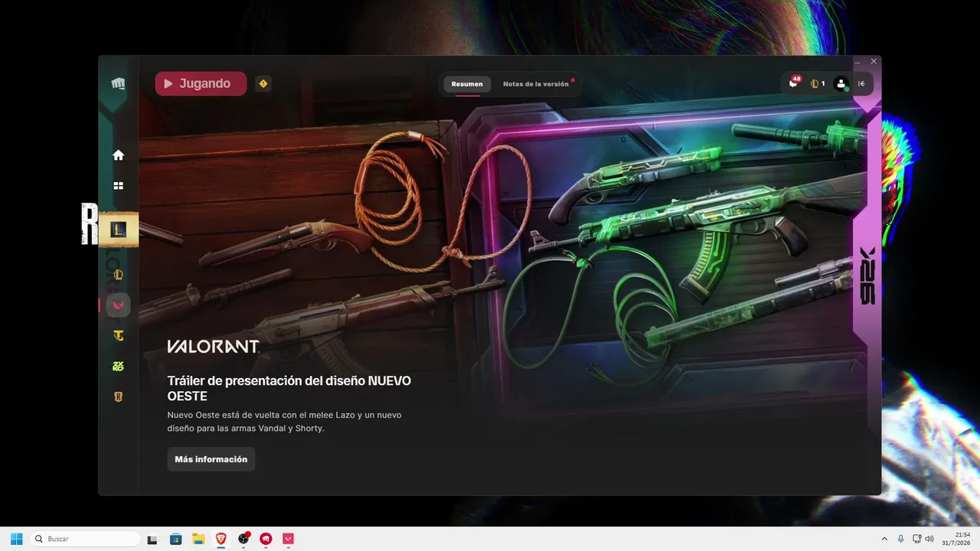Image resolution: width=980 pixels, height=551 pixels.
Task: Select the League of Legends round gold icon
Action: (118, 275)
